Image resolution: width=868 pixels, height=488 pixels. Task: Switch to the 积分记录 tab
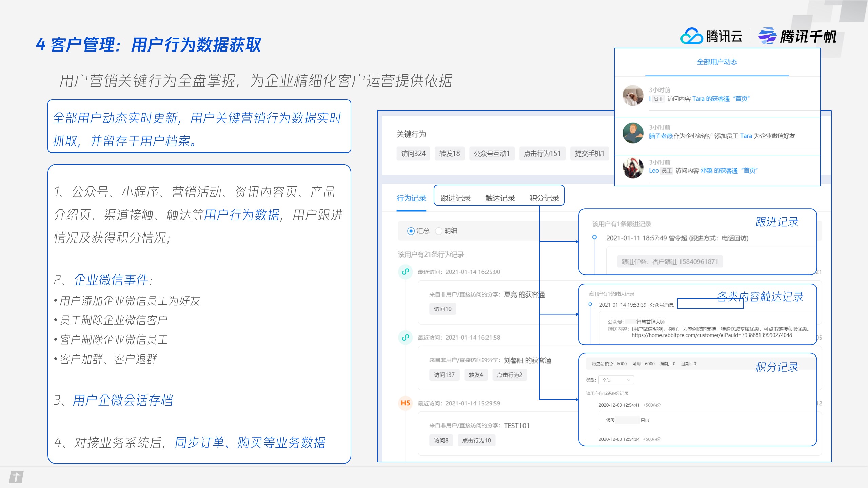pos(544,198)
